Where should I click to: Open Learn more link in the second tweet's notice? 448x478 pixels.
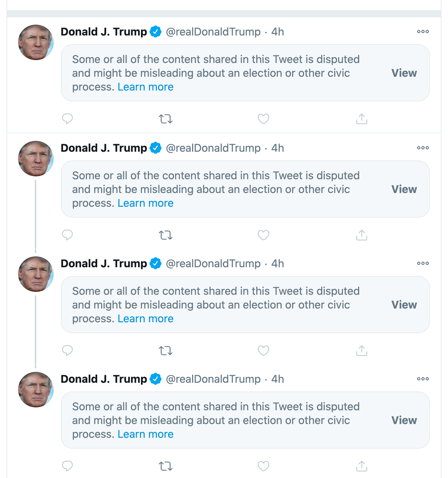tap(145, 204)
